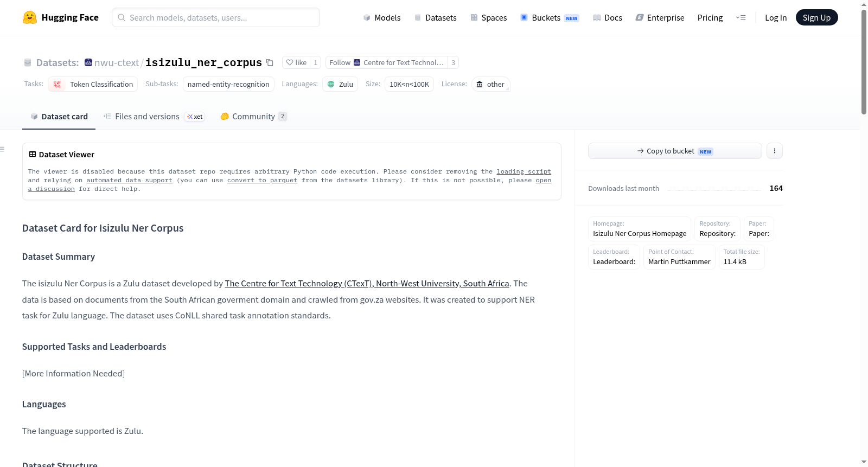Open the automated data support link
Viewport: 868px width, 467px height.
[129, 180]
